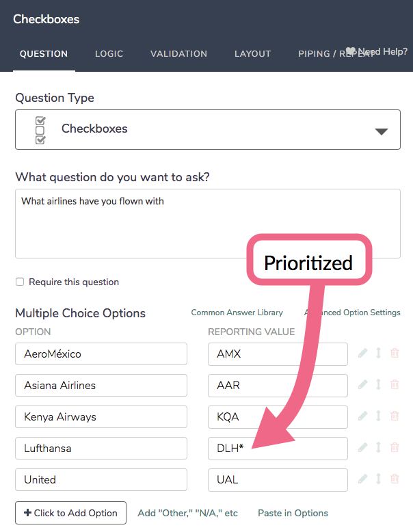Click the reorder arrow icon for United

click(378, 479)
